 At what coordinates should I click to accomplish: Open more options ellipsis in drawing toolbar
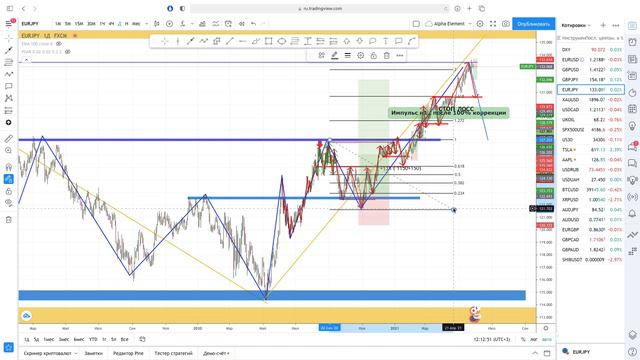point(400,56)
